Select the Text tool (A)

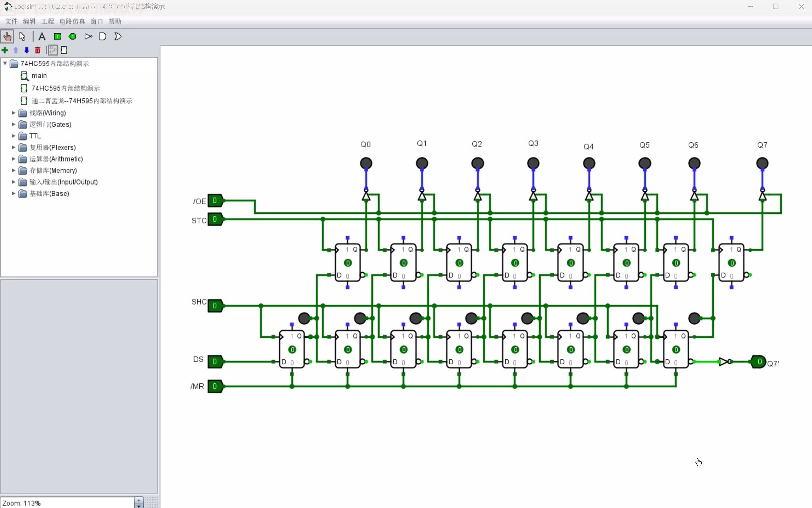click(x=42, y=37)
